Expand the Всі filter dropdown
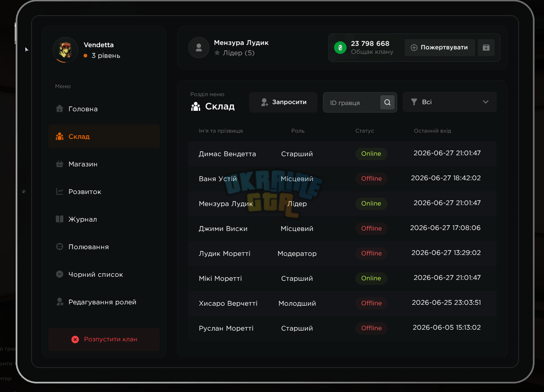Screen dimensions: 544x392 tap(450, 102)
